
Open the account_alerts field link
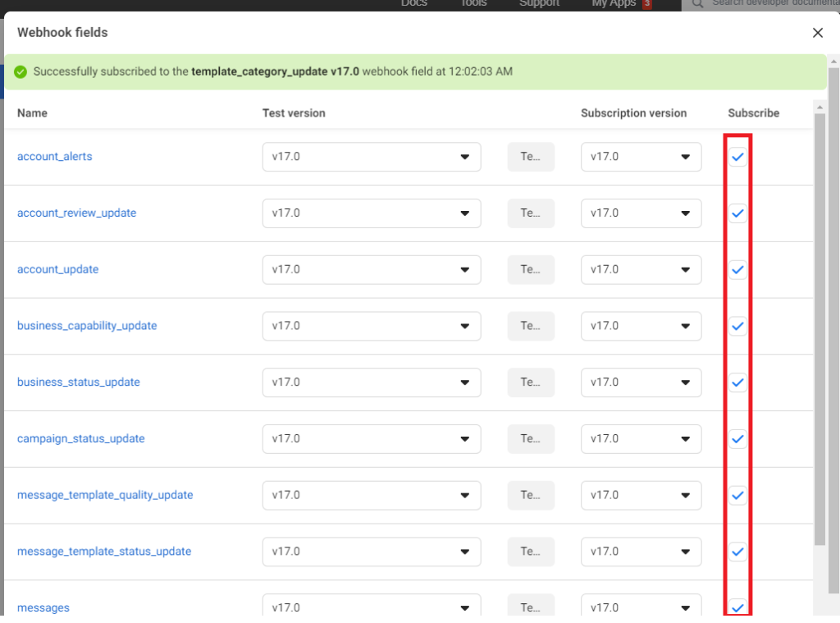coord(55,157)
